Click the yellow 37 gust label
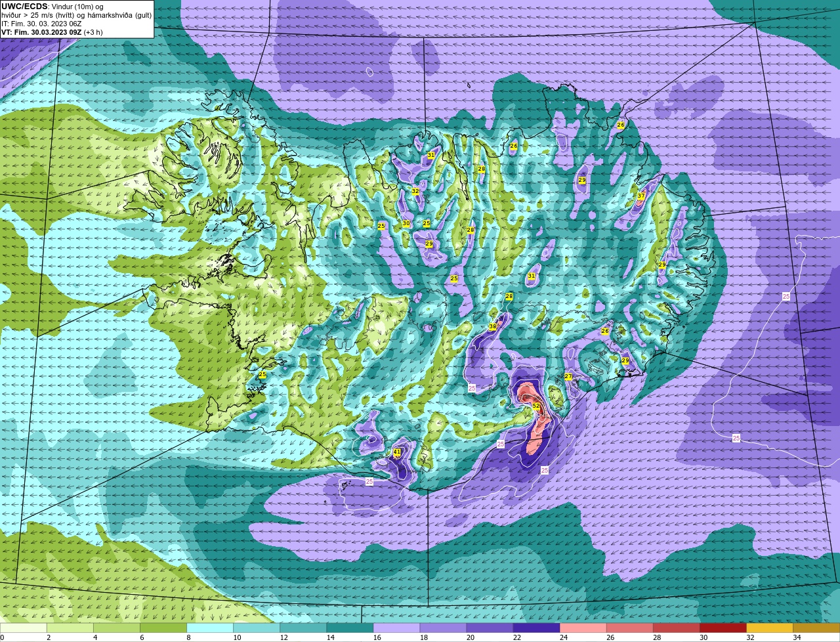840x642 pixels. (x=641, y=196)
